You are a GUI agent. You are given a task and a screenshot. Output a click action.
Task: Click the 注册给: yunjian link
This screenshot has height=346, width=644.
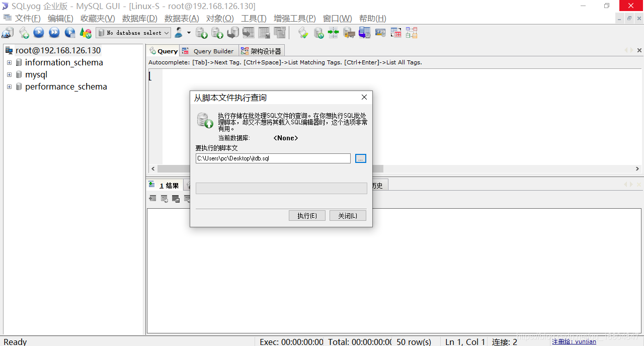pyautogui.click(x=574, y=341)
